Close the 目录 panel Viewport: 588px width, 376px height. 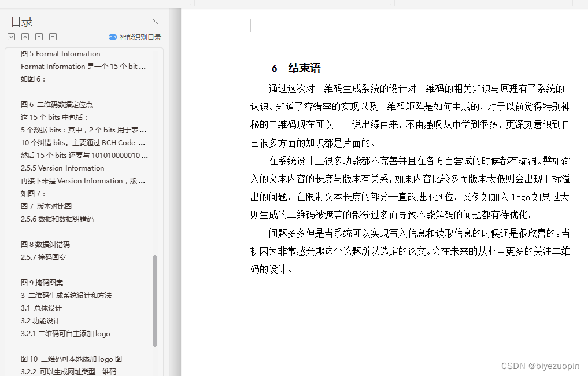tap(155, 21)
